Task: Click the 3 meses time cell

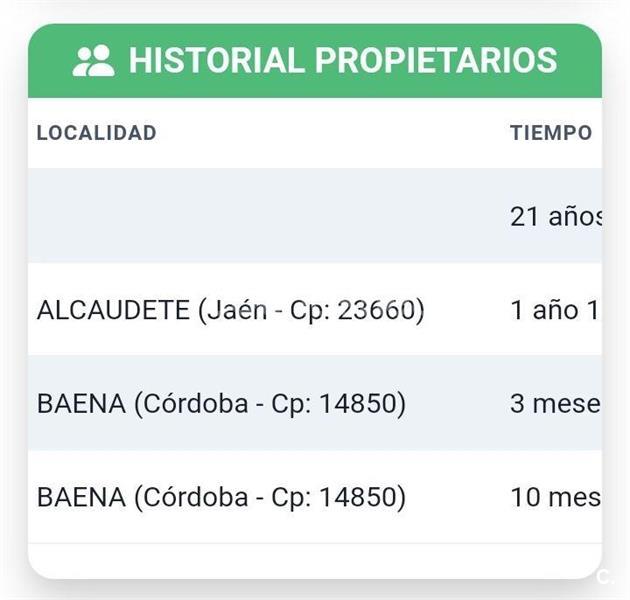Action: click(556, 403)
